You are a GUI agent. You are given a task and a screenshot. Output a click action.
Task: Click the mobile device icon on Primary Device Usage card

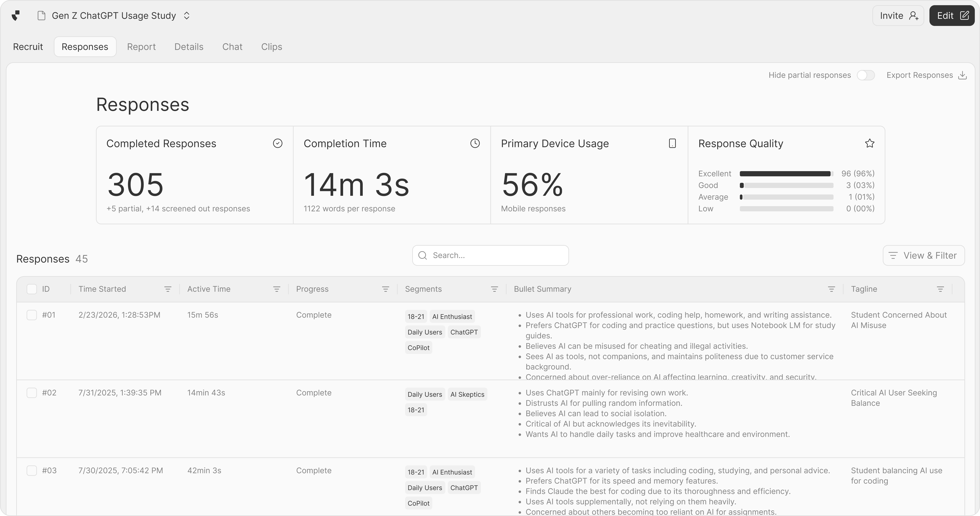(672, 143)
